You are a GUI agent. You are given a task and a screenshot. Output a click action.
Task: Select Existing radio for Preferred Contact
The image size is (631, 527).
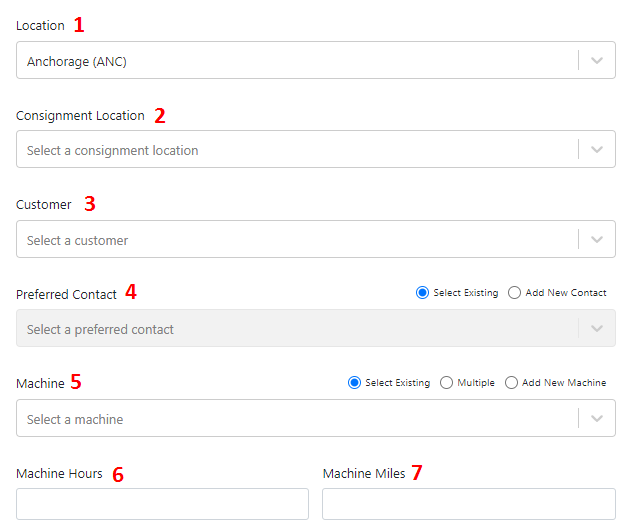[422, 292]
